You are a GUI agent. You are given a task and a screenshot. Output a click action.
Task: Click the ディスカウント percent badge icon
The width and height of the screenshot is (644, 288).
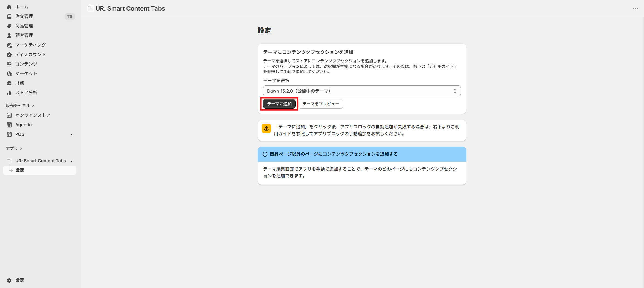pyautogui.click(x=9, y=54)
